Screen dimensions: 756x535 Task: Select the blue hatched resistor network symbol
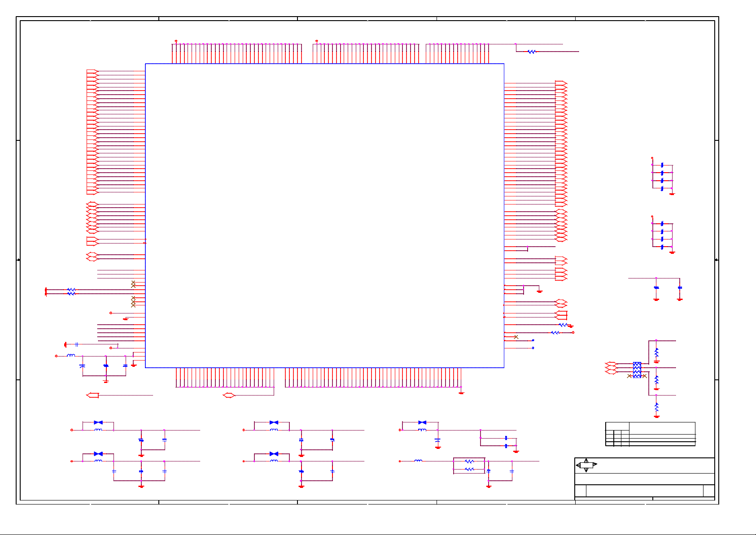(x=637, y=370)
